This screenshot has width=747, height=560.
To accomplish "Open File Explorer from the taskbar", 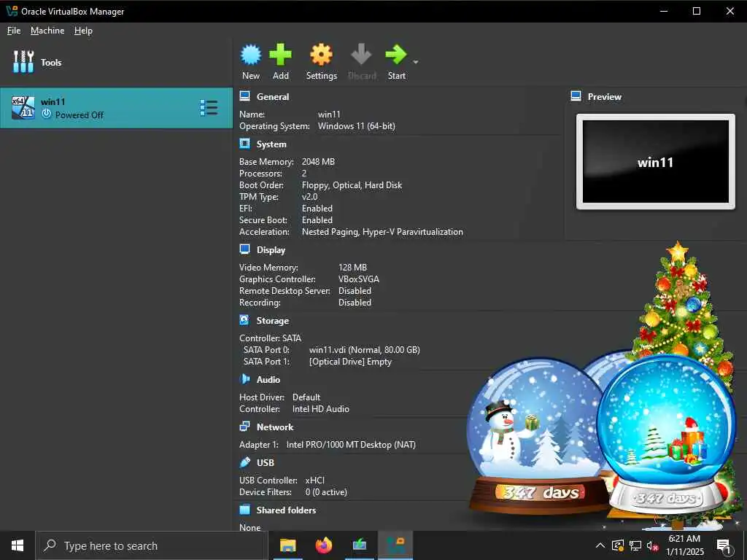I will (287, 545).
